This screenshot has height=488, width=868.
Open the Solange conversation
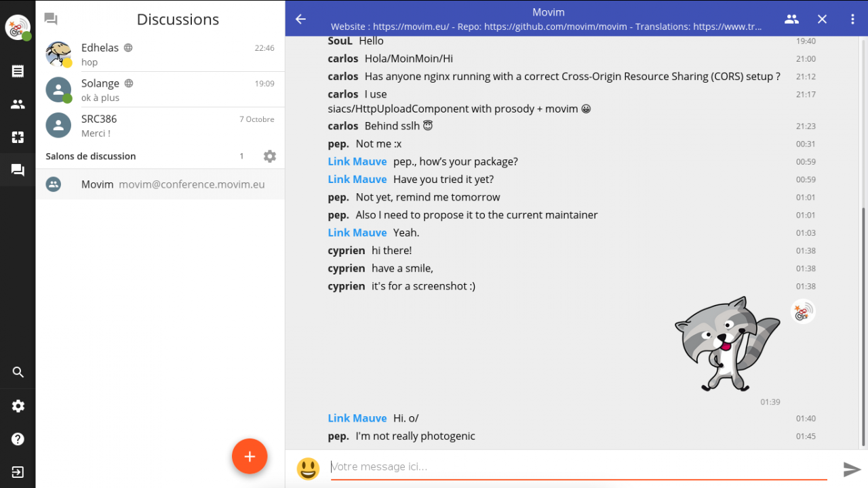[x=160, y=90]
